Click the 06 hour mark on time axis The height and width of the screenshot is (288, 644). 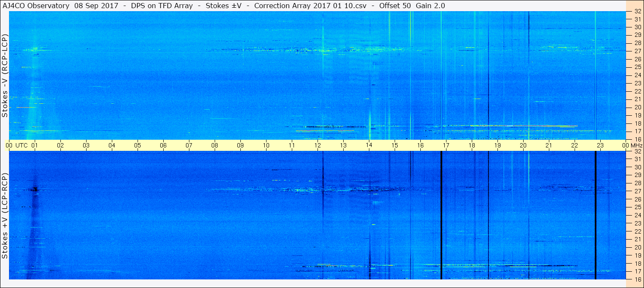coord(163,145)
